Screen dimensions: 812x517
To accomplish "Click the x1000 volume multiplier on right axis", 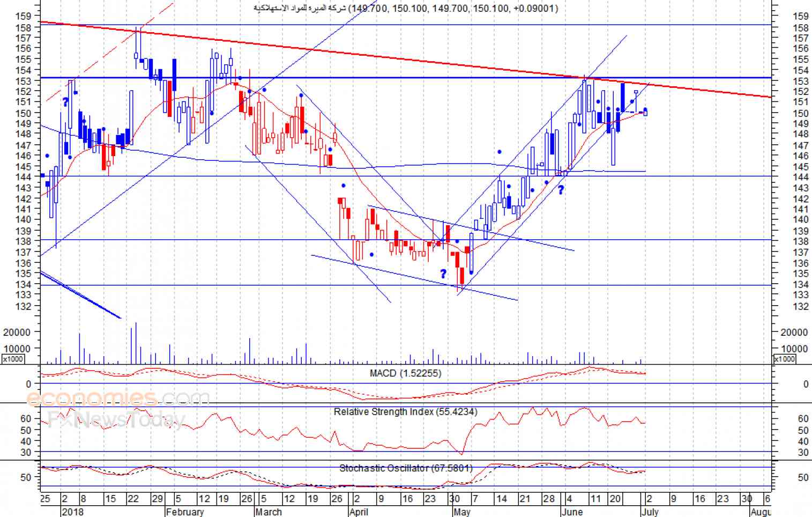I will pyautogui.click(x=784, y=359).
